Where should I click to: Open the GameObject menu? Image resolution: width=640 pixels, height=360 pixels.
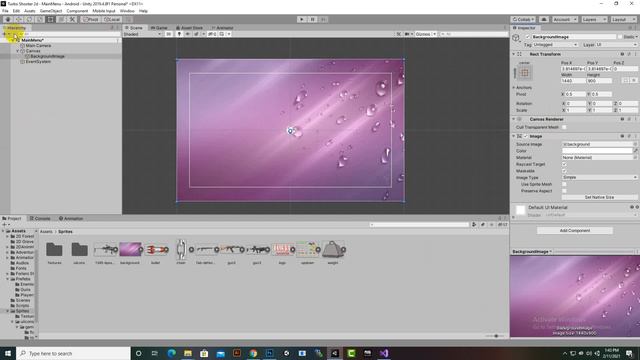tap(51, 11)
